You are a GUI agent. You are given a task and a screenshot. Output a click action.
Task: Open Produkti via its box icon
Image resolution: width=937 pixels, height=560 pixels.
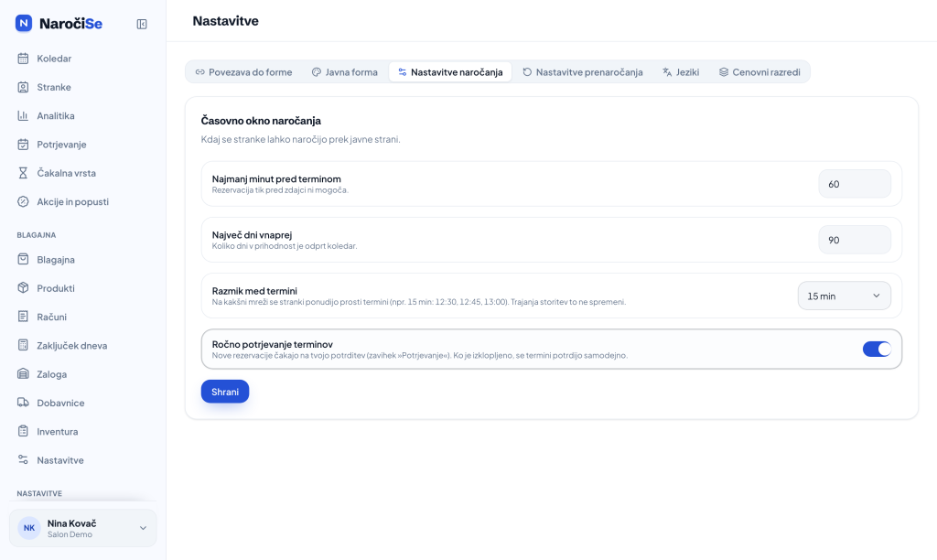(23, 287)
